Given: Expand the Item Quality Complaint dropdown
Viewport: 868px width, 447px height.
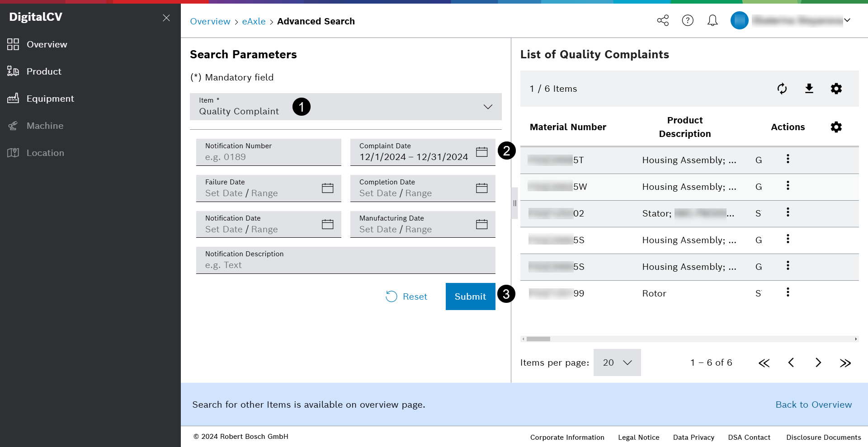Looking at the screenshot, I should (488, 107).
